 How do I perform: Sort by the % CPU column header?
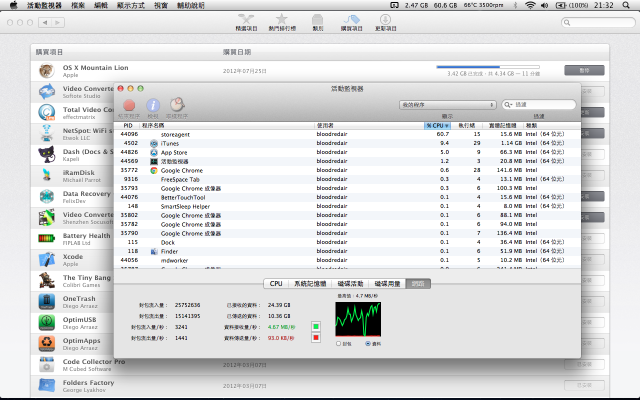click(437, 125)
